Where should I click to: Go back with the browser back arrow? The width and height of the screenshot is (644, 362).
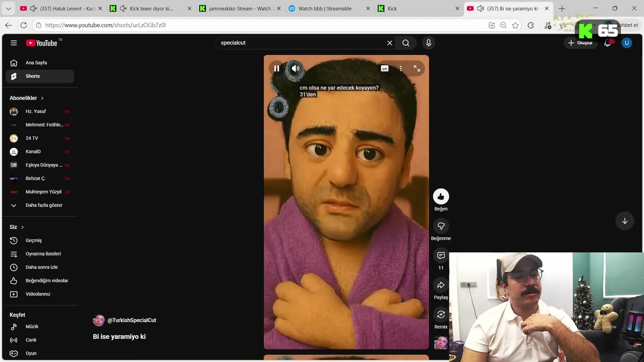pos(9,25)
